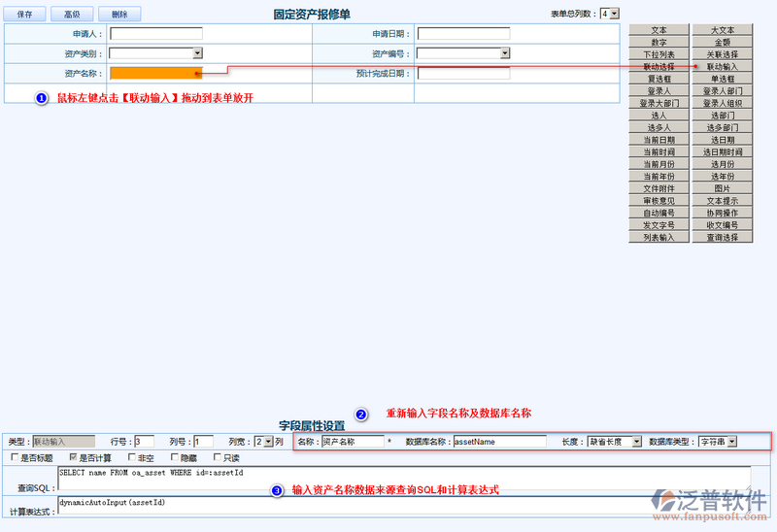Enable the 非空 checkbox
This screenshot has width=777, height=532.
tap(132, 457)
